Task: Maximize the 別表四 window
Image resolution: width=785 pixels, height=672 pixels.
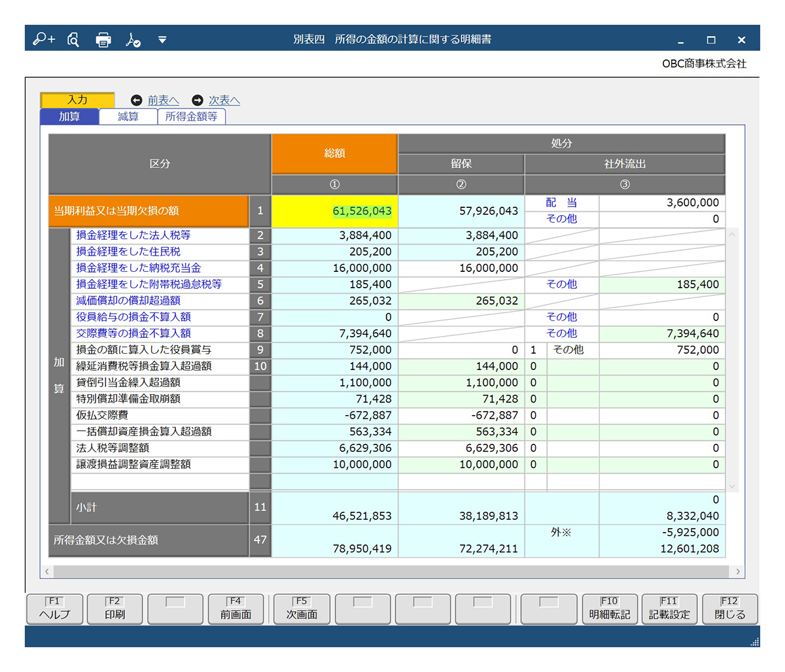Action: point(711,40)
